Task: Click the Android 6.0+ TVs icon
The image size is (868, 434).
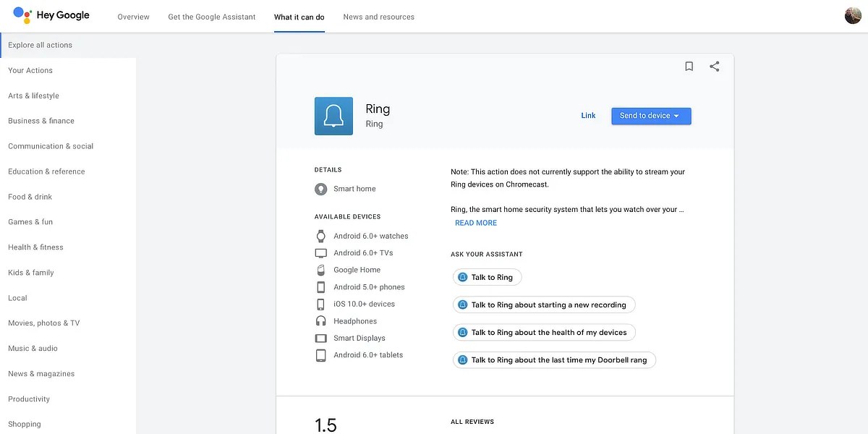Action: [x=320, y=252]
